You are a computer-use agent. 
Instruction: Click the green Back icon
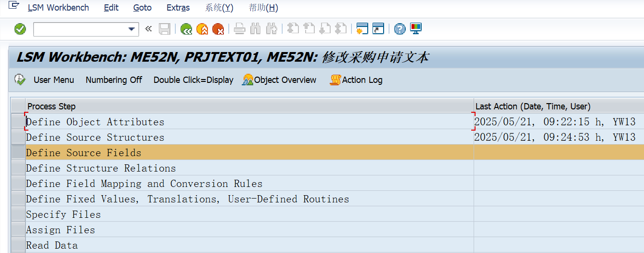[186, 29]
